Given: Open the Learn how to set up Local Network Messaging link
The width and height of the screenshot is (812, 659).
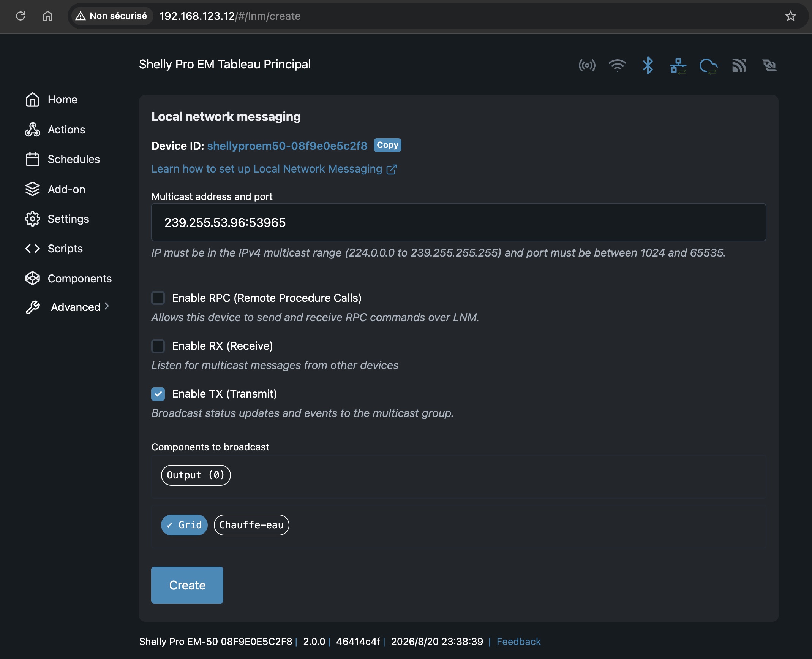Looking at the screenshot, I should click(x=267, y=169).
